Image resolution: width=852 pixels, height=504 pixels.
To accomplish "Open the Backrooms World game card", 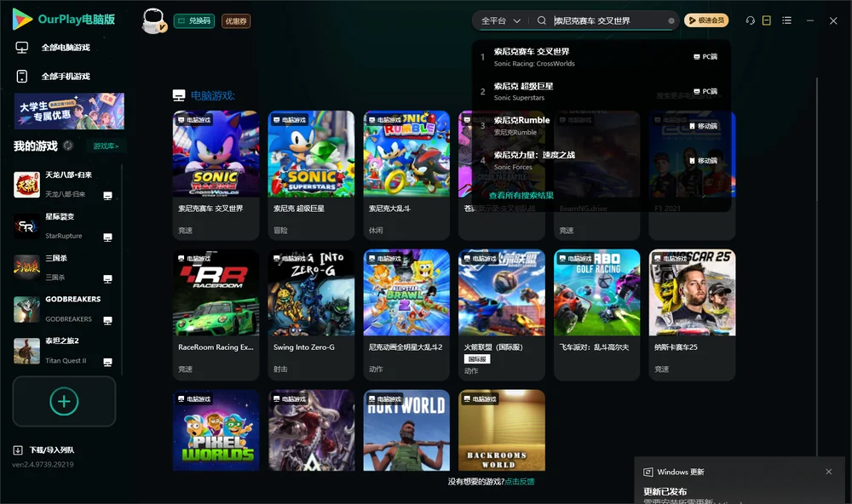I will (x=502, y=430).
